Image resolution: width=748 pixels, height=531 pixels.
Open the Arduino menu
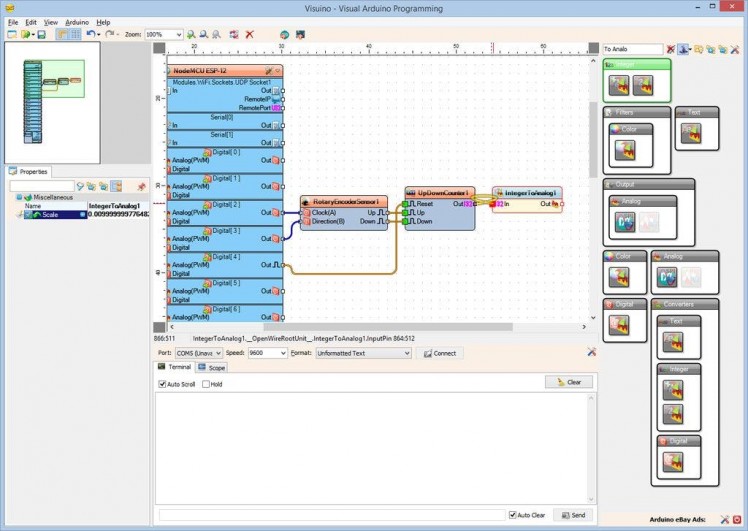(x=77, y=21)
